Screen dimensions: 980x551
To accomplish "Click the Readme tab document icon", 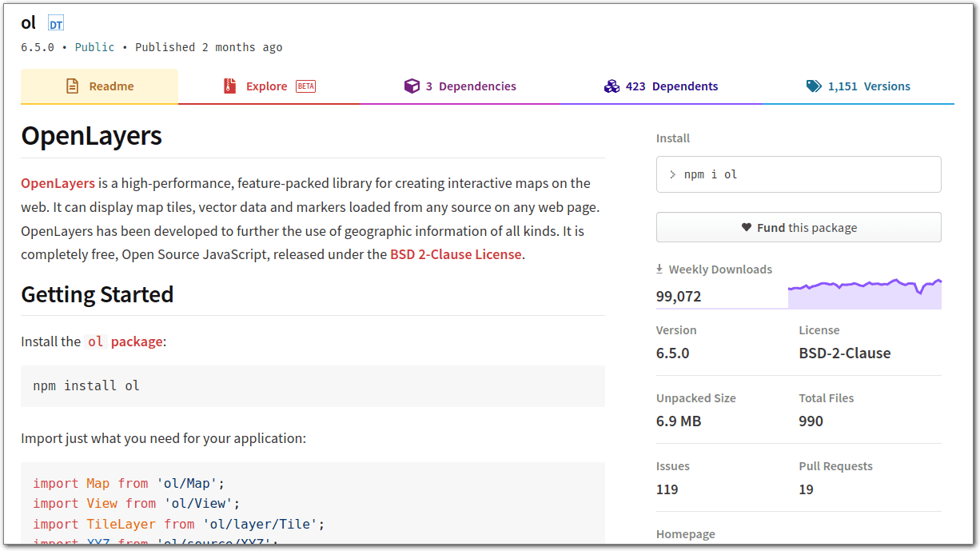I will (x=72, y=86).
